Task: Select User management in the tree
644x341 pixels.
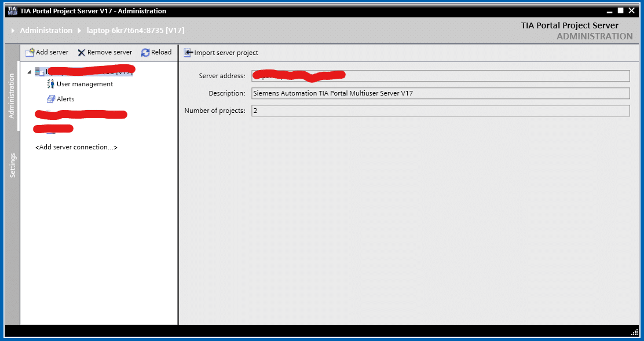Action: pyautogui.click(x=85, y=84)
